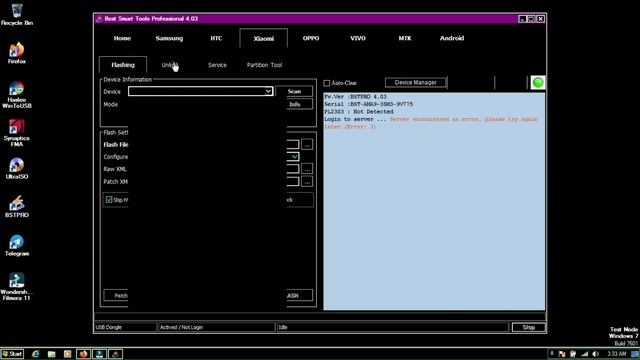The image size is (640, 360).
Task: Switch to the Partition Tool sub-tab
Action: (x=264, y=65)
